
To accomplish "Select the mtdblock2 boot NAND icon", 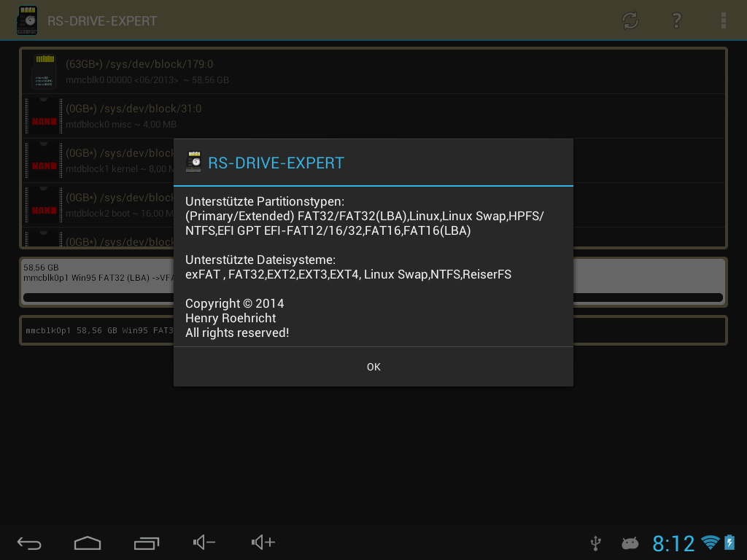I will click(44, 205).
